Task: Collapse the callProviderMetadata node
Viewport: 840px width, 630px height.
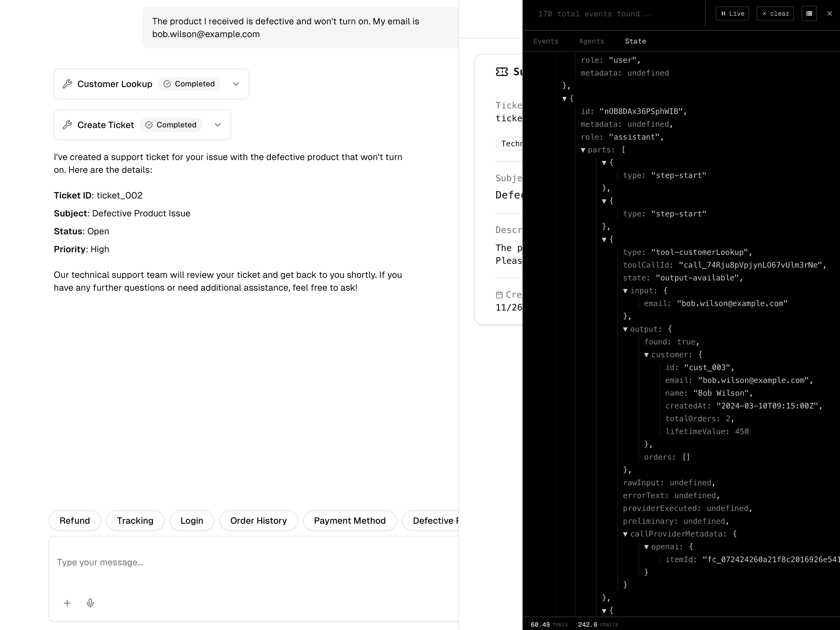Action: pyautogui.click(x=625, y=534)
